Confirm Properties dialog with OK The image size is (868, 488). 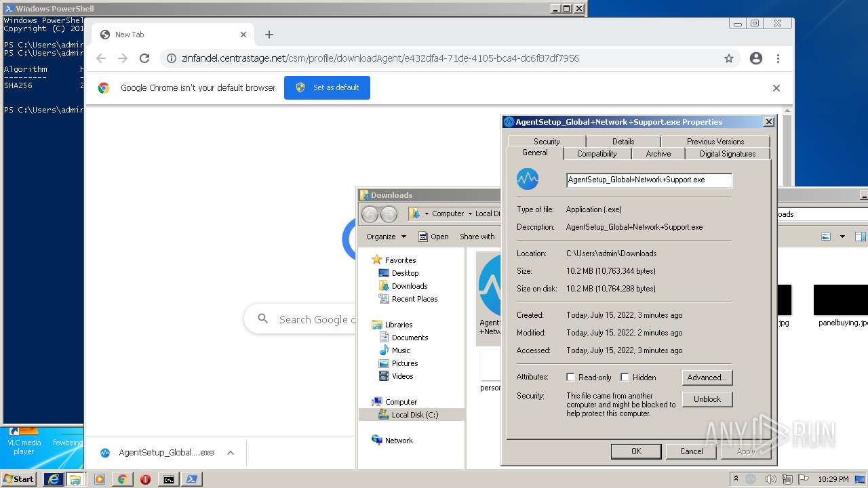(636, 451)
